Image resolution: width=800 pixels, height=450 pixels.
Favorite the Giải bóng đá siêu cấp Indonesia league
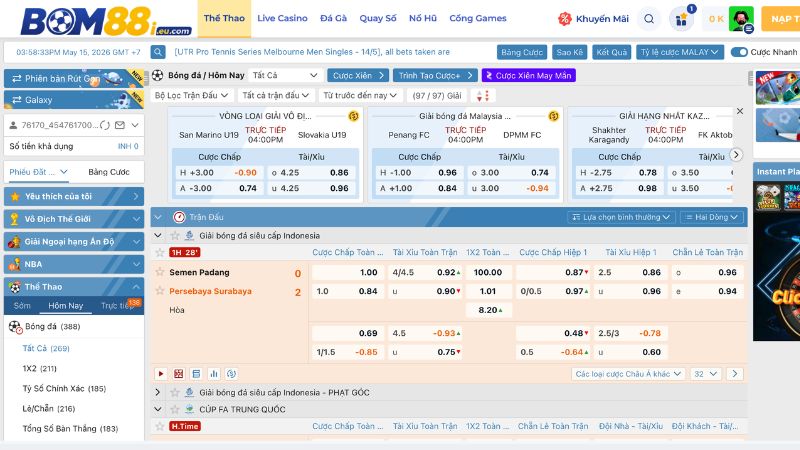tap(175, 236)
